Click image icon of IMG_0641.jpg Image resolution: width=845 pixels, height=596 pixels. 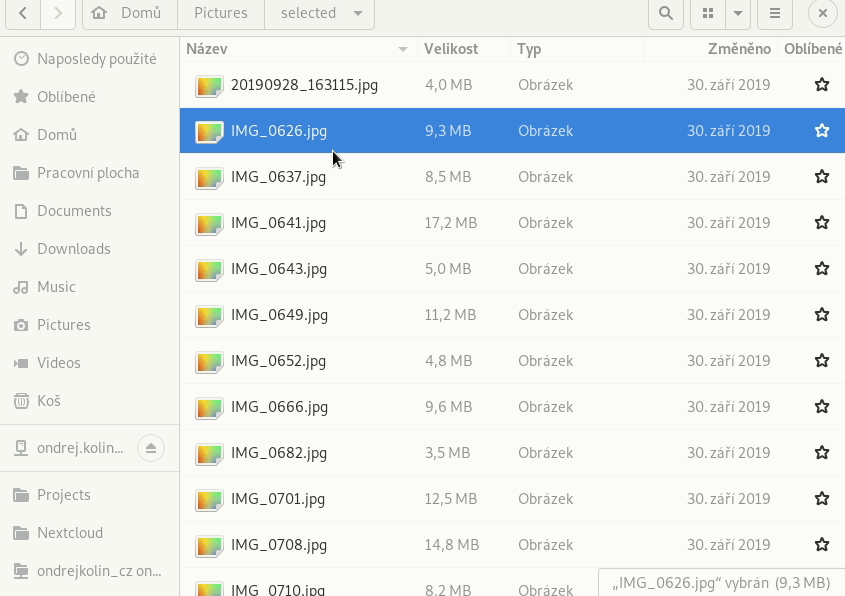(x=209, y=224)
